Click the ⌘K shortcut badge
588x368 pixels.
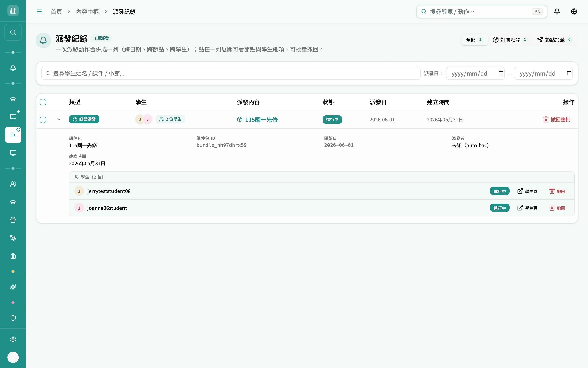[537, 11]
